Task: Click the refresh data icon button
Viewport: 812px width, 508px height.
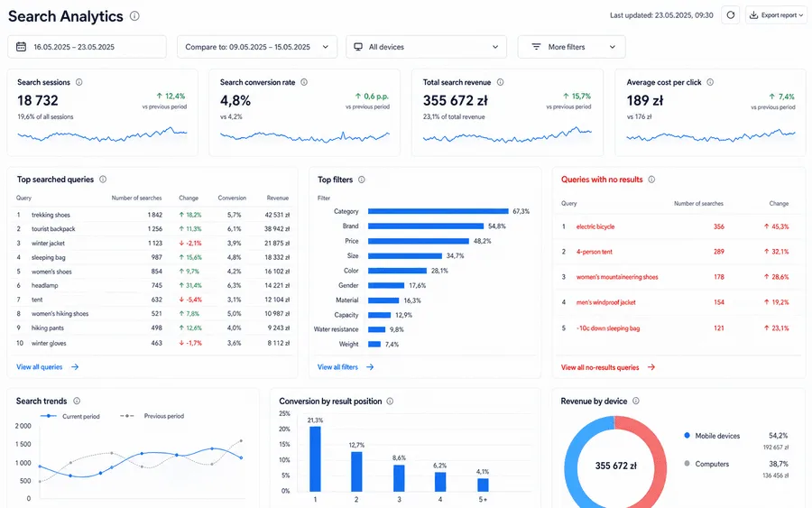Action: tap(730, 15)
